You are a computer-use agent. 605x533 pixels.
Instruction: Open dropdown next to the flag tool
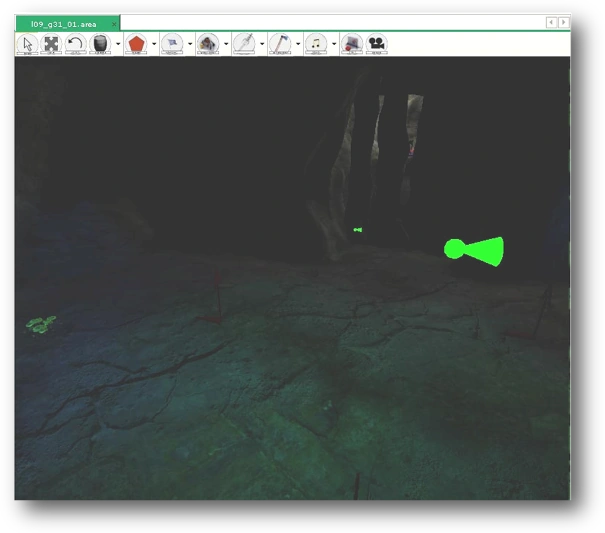[190, 44]
